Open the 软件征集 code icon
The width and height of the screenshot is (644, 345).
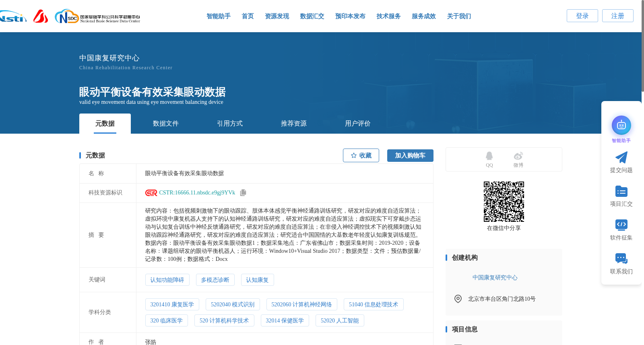point(621,225)
